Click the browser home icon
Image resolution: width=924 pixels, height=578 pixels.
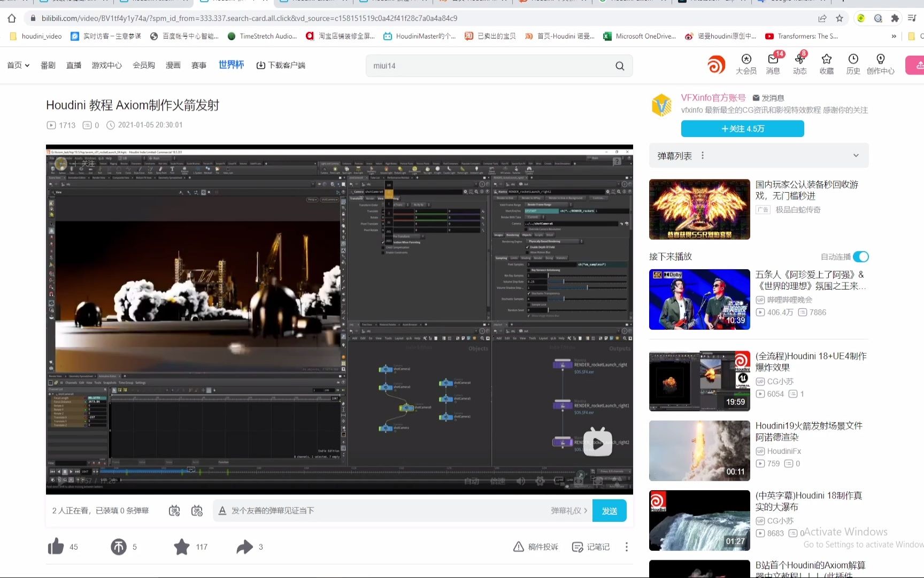tap(12, 18)
